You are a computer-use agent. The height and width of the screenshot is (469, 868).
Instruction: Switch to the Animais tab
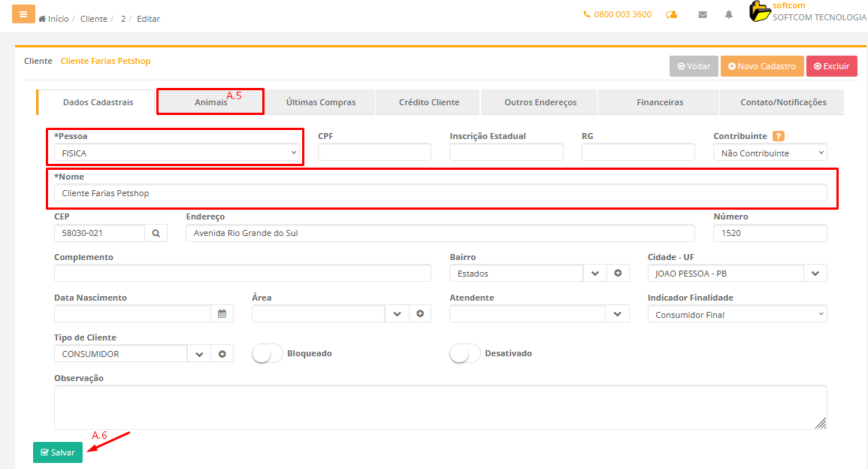pos(210,102)
